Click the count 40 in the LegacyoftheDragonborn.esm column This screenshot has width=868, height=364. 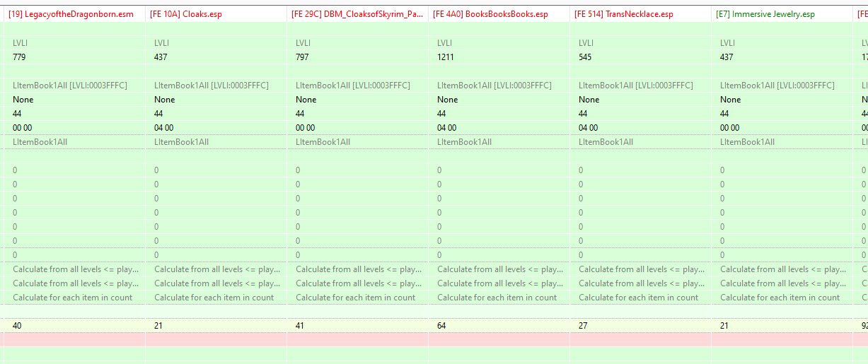17,326
